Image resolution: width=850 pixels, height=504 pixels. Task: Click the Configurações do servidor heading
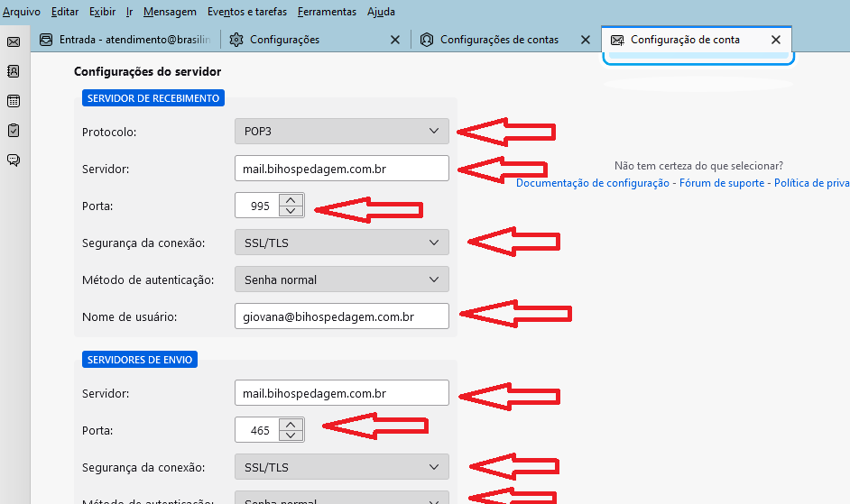[x=147, y=71]
